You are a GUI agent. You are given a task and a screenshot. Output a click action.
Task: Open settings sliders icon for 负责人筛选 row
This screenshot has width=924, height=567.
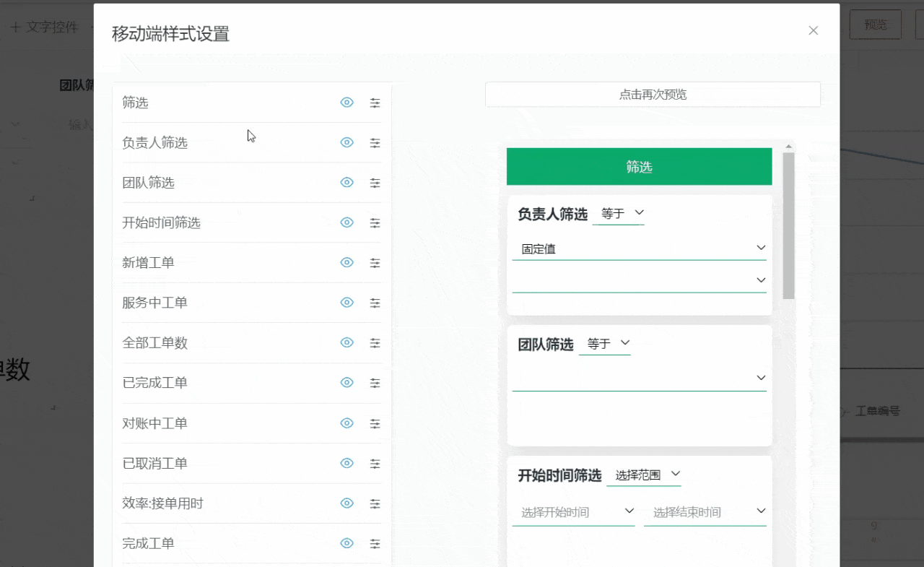(375, 143)
